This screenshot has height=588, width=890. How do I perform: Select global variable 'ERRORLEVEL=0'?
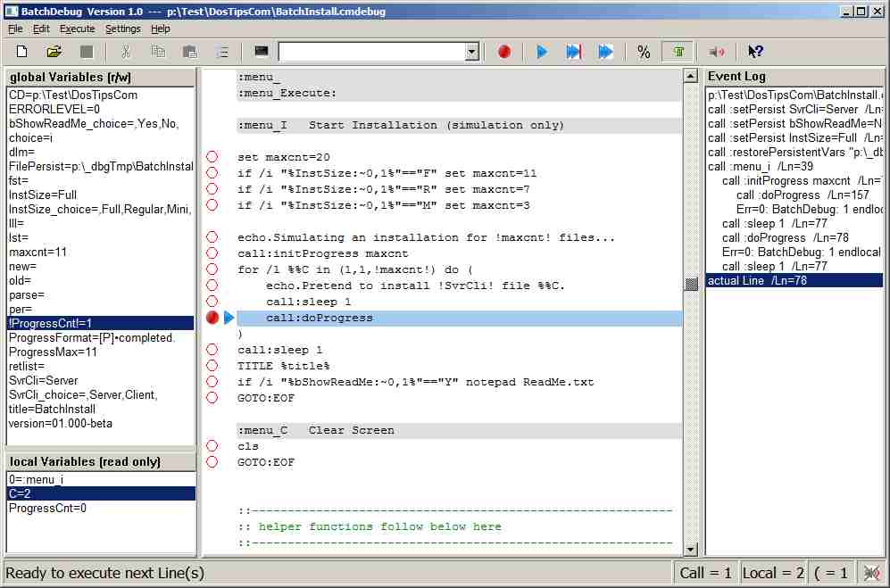[101, 109]
